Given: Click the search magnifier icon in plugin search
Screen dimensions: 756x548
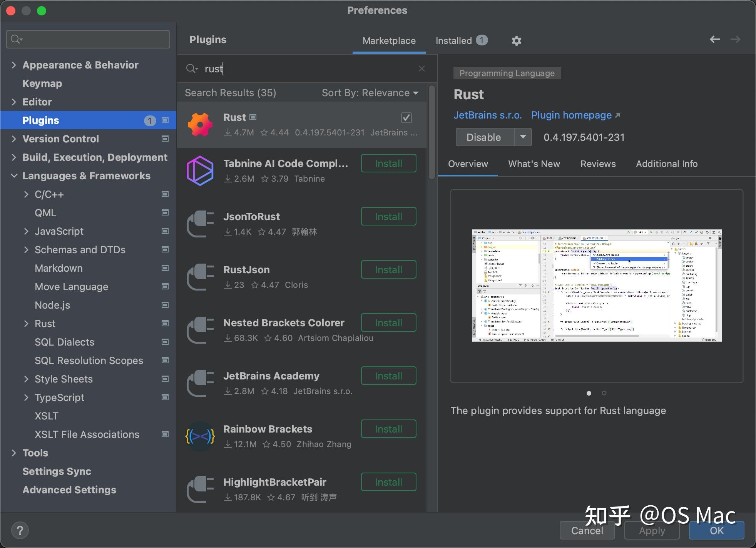Looking at the screenshot, I should [x=192, y=68].
